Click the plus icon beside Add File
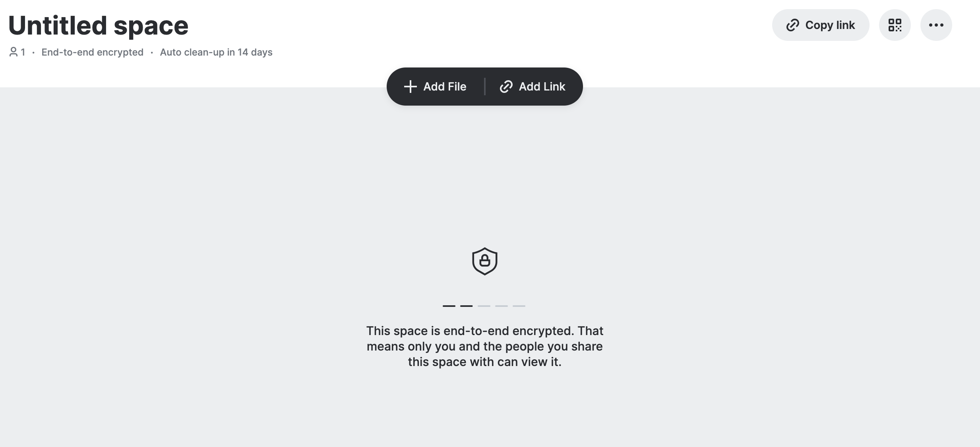Screen dimensions: 980x447 point(410,87)
